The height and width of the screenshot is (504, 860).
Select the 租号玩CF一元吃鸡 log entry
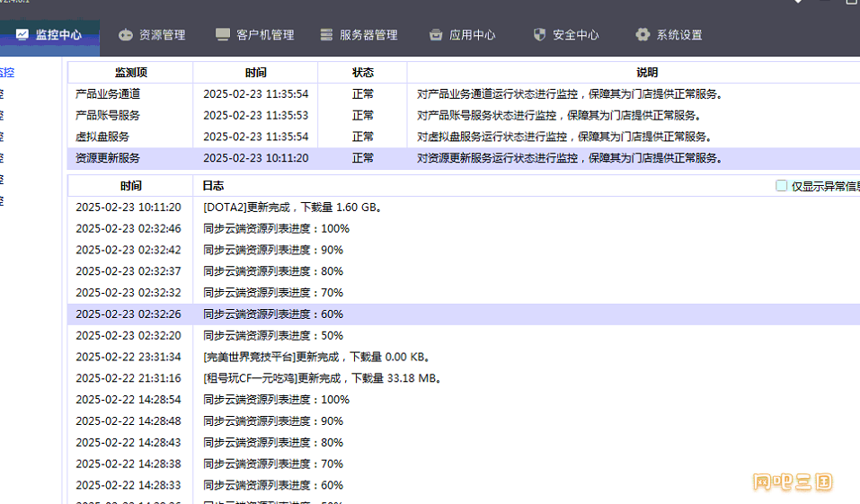pyautogui.click(x=464, y=378)
